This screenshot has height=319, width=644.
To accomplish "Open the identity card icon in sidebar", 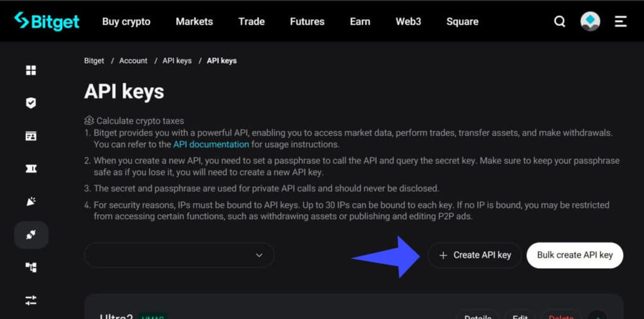I will (x=31, y=136).
